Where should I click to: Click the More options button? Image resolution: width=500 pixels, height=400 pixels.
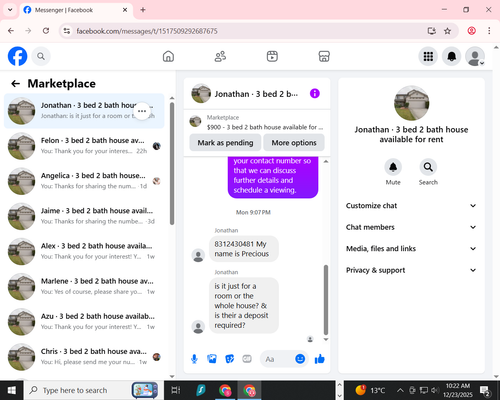pyautogui.click(x=294, y=143)
